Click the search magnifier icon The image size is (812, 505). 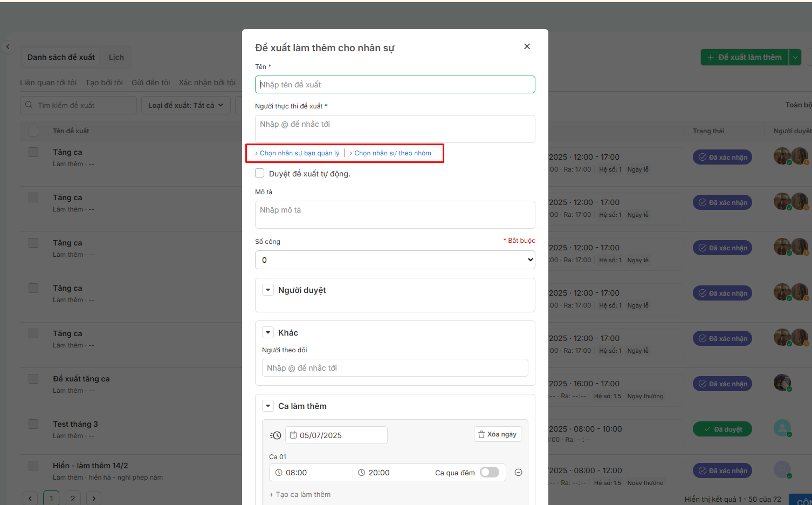[x=29, y=105]
